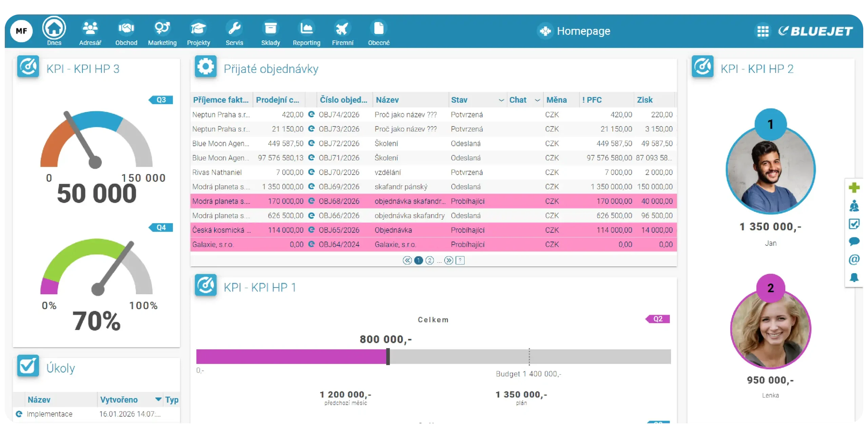Expand the Stav column dropdown
The image size is (868, 438).
point(501,100)
